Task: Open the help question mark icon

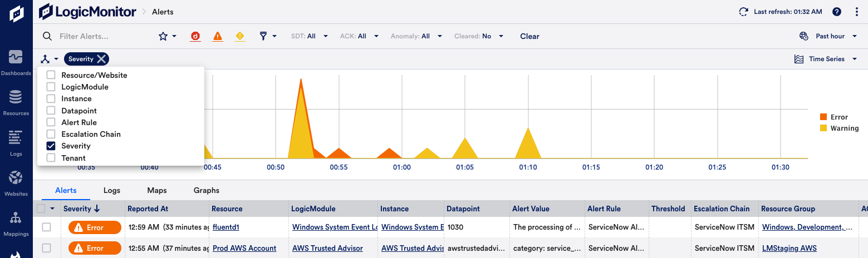Action: point(836,12)
